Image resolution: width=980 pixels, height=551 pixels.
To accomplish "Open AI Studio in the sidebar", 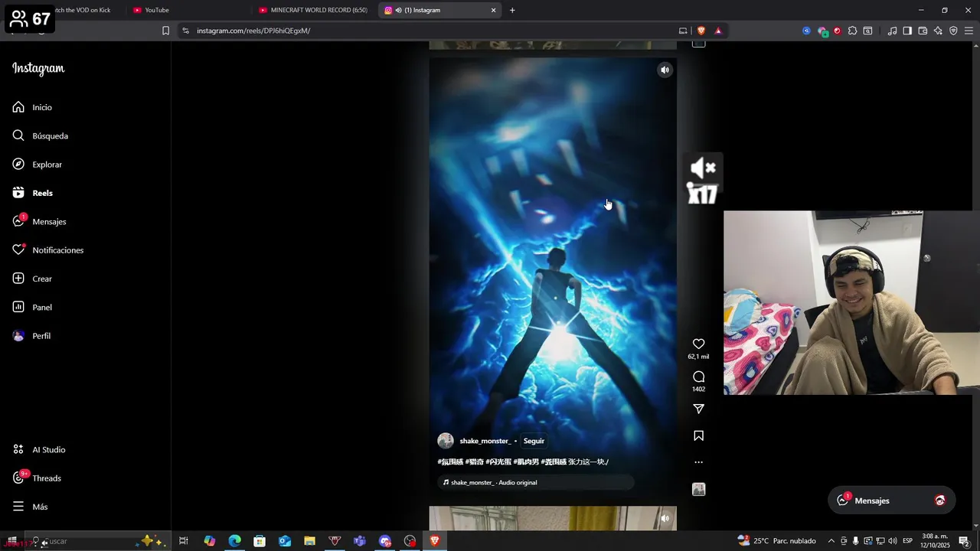I will coord(38,449).
